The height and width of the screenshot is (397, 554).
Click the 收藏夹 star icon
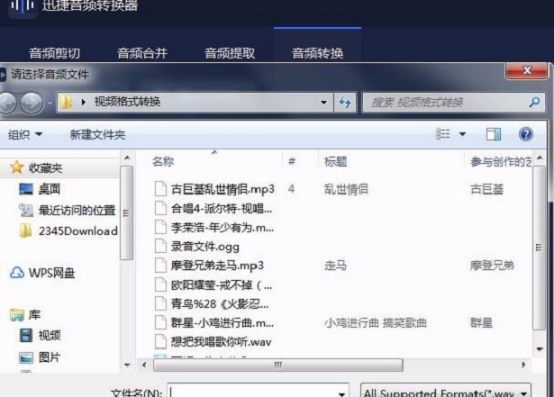[x=17, y=167]
